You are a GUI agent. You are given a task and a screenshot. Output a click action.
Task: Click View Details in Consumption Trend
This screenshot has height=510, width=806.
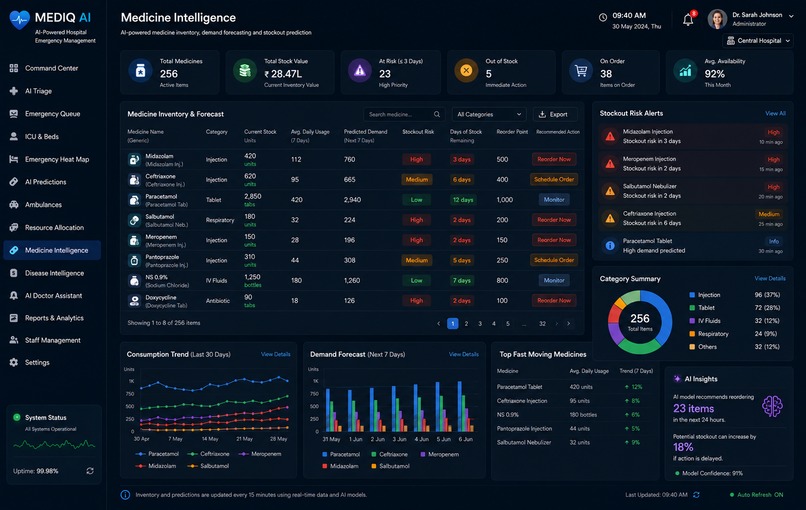pos(276,354)
